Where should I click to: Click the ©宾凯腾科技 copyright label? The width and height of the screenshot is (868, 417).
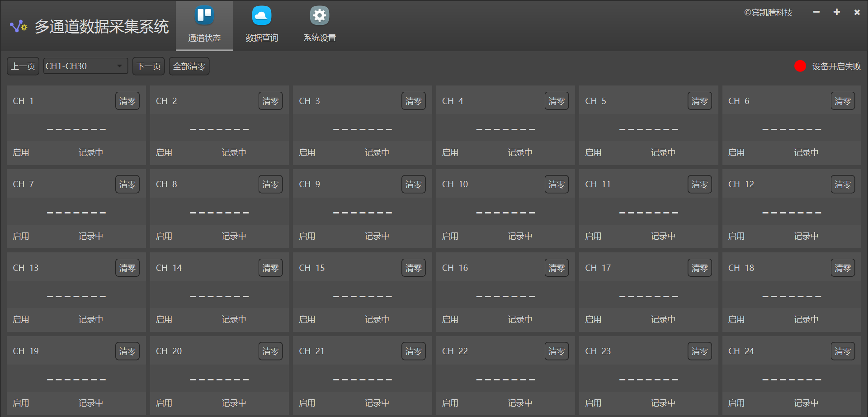coord(768,13)
